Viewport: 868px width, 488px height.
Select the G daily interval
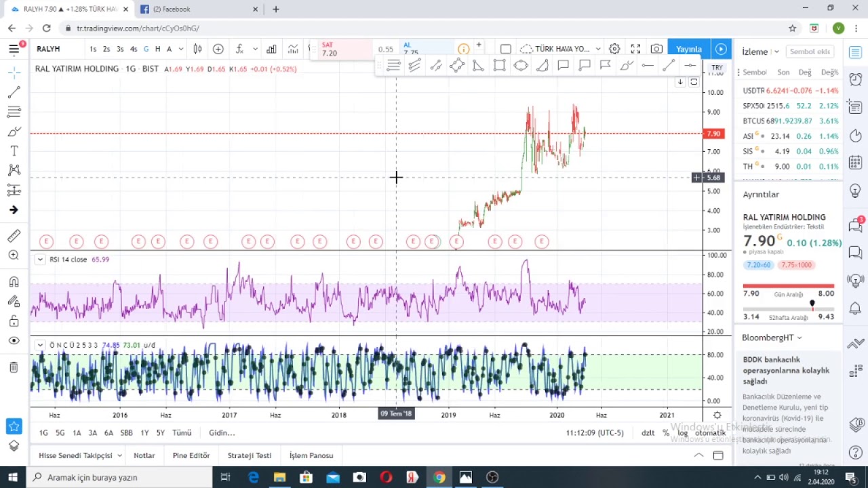146,49
